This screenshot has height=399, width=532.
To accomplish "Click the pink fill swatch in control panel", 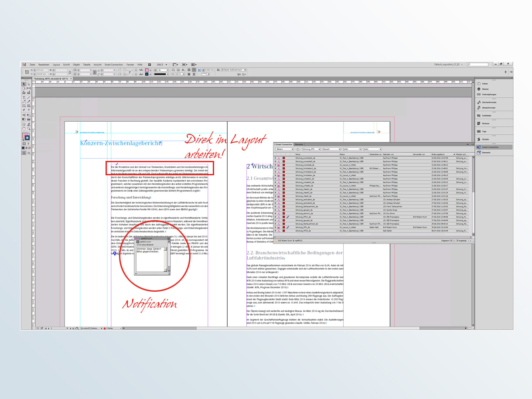I will click(147, 70).
